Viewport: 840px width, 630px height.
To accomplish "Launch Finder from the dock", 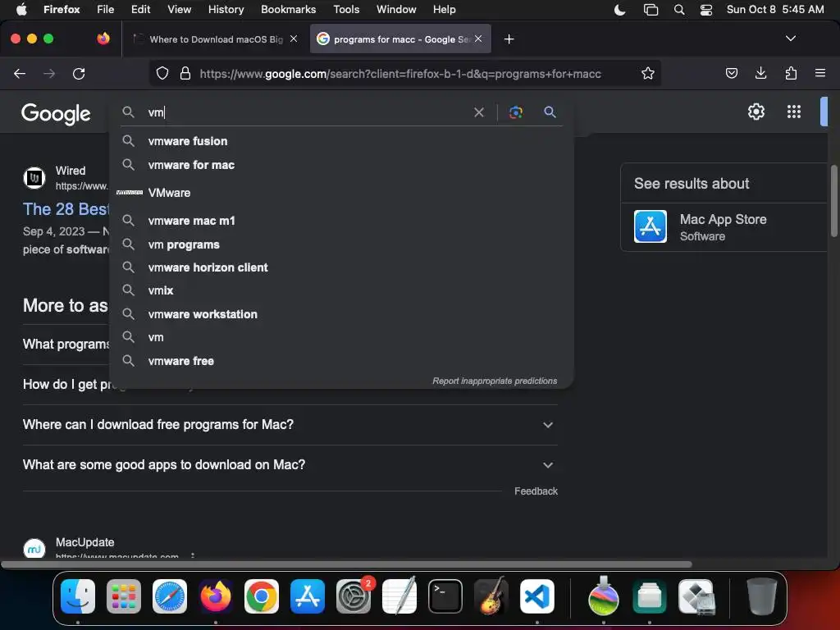I will click(78, 596).
